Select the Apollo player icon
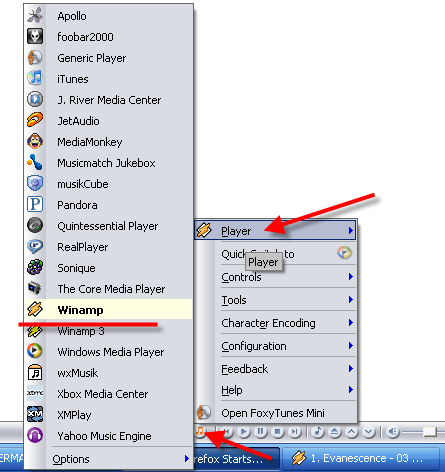Image resolution: width=445 pixels, height=472 pixels. (35, 15)
